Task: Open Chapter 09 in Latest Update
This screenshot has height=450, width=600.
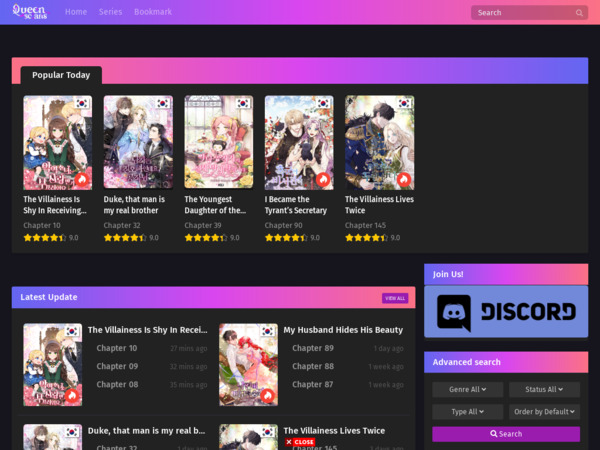Action: [117, 366]
